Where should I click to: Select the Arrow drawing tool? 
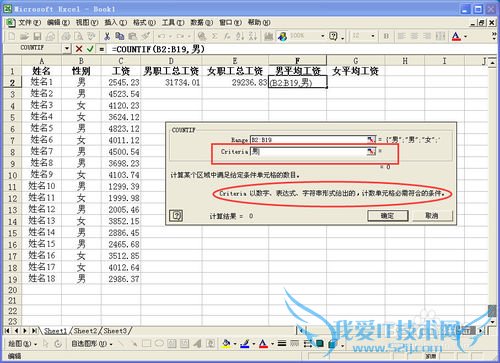tap(134, 343)
